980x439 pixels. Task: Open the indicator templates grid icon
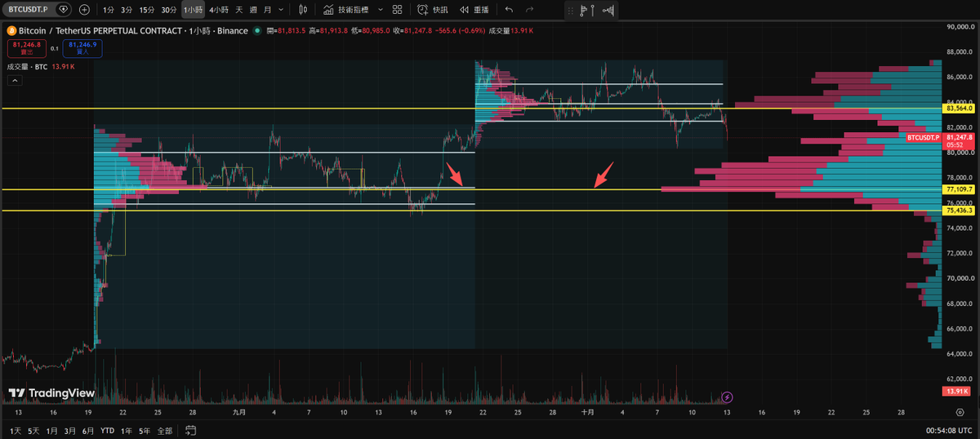[x=397, y=10]
